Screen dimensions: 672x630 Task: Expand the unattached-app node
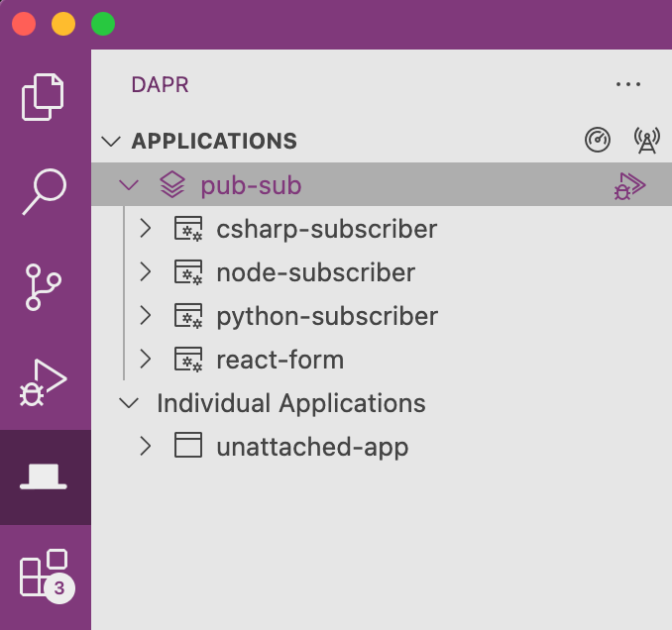pos(146,447)
